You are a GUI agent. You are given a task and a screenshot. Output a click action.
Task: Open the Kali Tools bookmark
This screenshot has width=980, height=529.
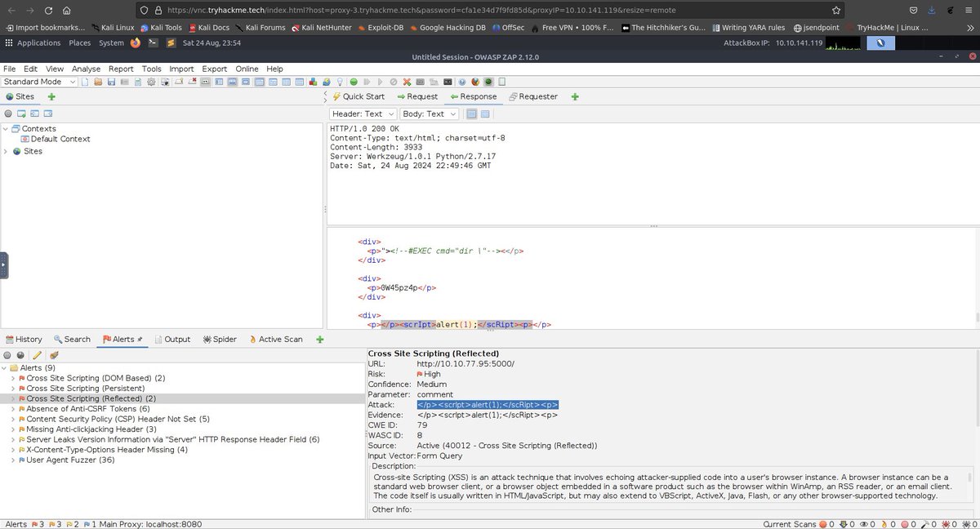point(161,27)
